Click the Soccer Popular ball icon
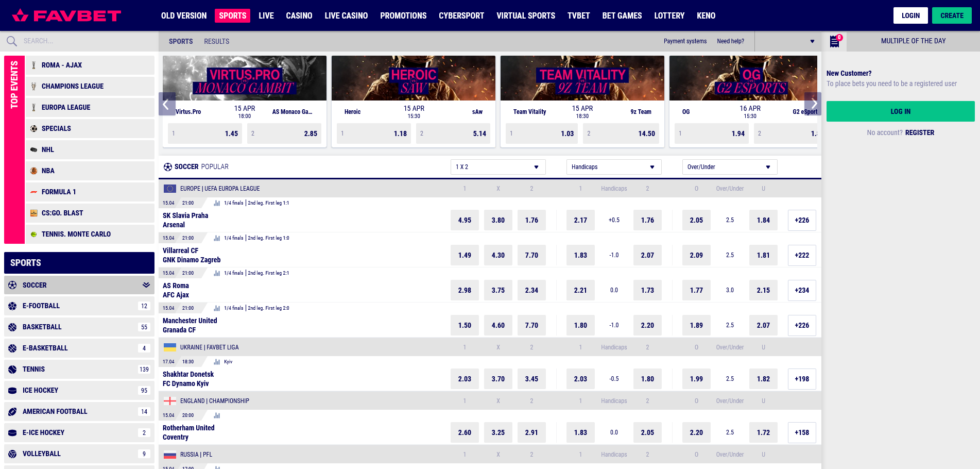Image resolution: width=980 pixels, height=469 pixels. click(168, 167)
